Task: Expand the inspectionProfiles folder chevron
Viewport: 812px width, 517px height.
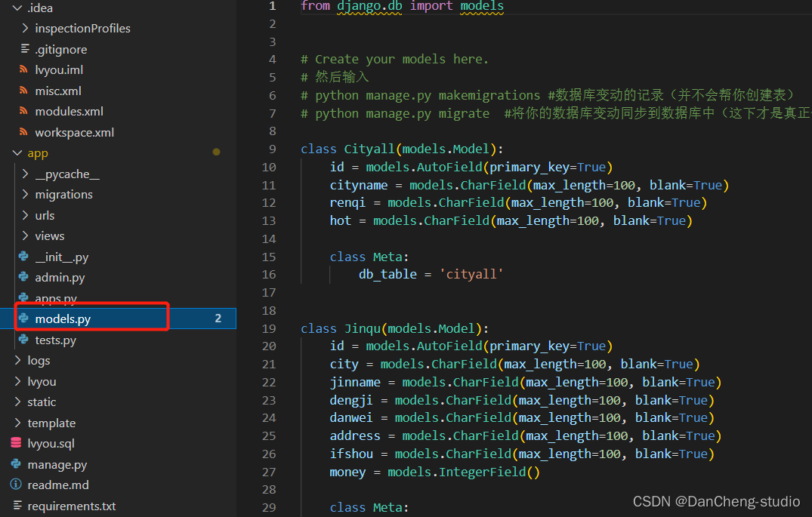Action: coord(25,28)
